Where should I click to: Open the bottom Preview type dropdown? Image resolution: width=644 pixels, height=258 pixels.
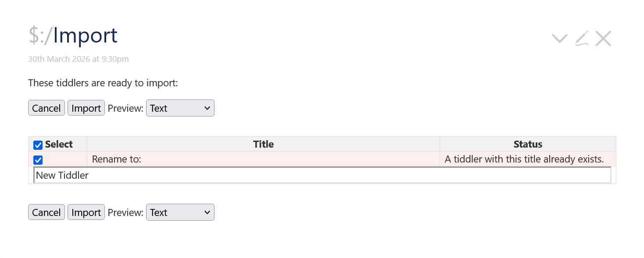[180, 212]
